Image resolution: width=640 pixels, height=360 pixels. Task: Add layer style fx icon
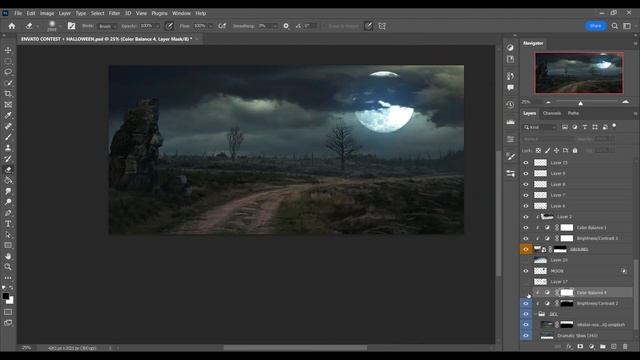[x=569, y=347]
